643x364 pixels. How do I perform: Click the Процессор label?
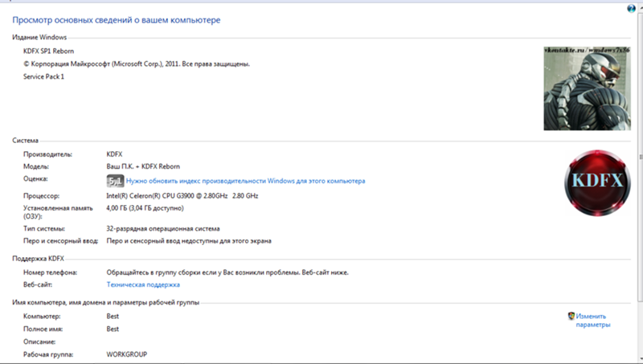point(42,196)
